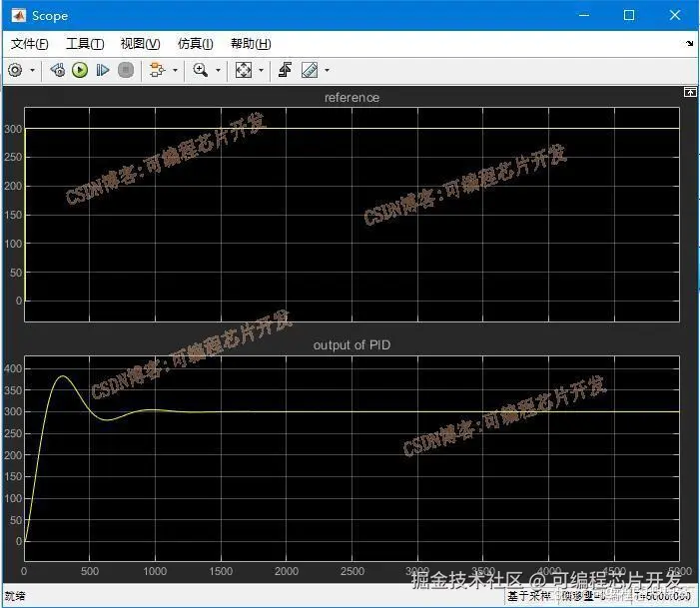Expand the measurements dropdown arrow
Image resolution: width=700 pixels, height=608 pixels.
pos(327,71)
